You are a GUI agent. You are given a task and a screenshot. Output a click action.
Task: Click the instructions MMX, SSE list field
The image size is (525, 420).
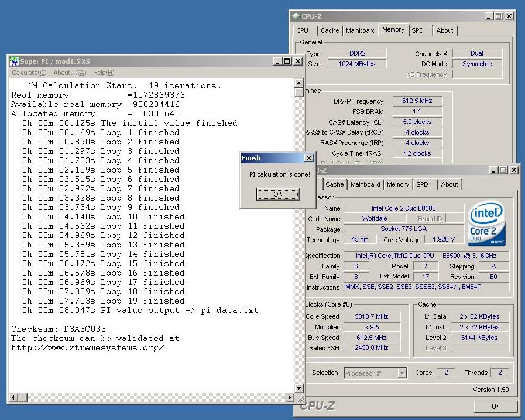click(x=427, y=287)
